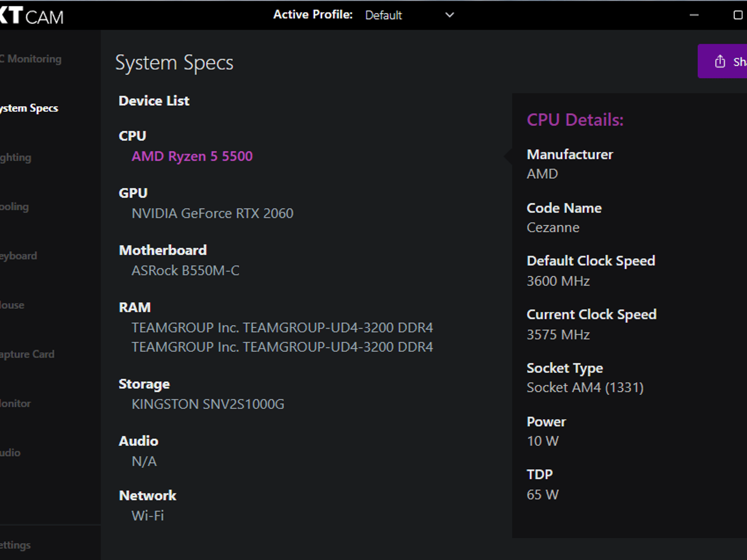Open the PC Monitoring sidebar section
The width and height of the screenshot is (747, 560).
tap(31, 59)
